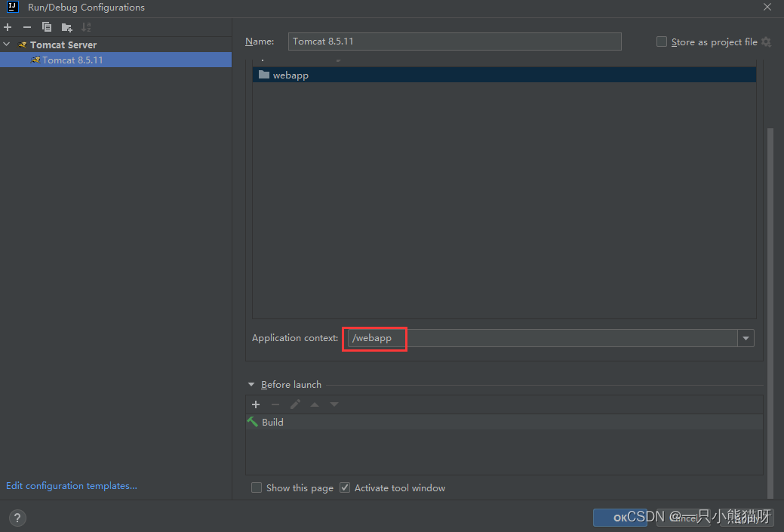Confirm with the OK button
Image resolution: width=784 pixels, height=532 pixels.
pos(620,518)
